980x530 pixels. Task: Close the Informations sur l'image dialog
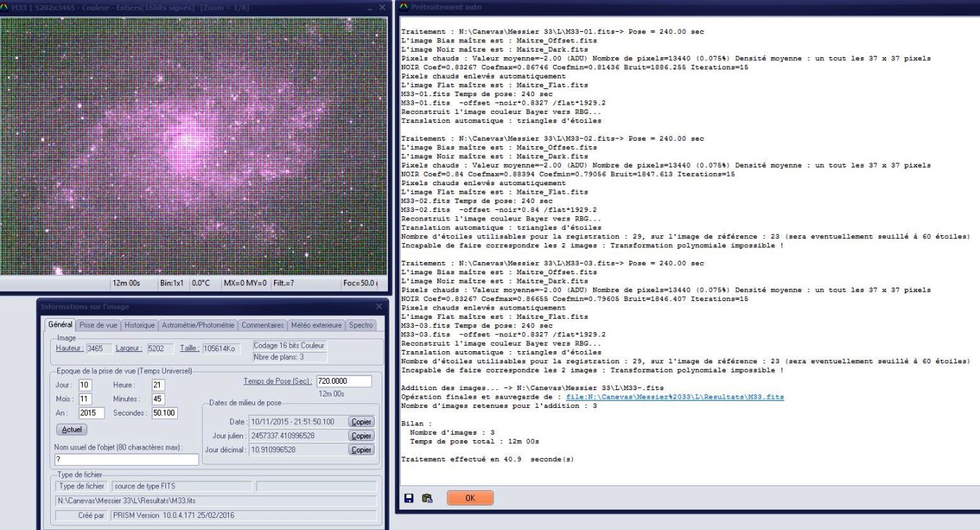point(379,307)
